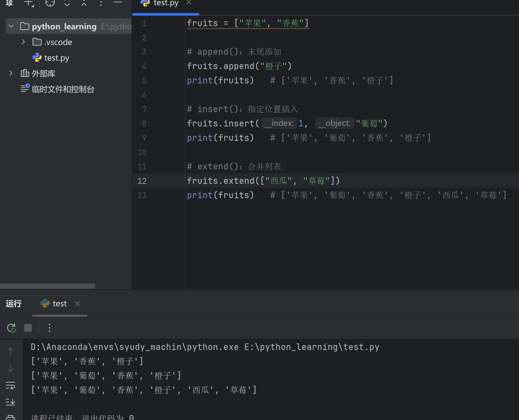Click line number 8 in the gutter

coord(144,123)
